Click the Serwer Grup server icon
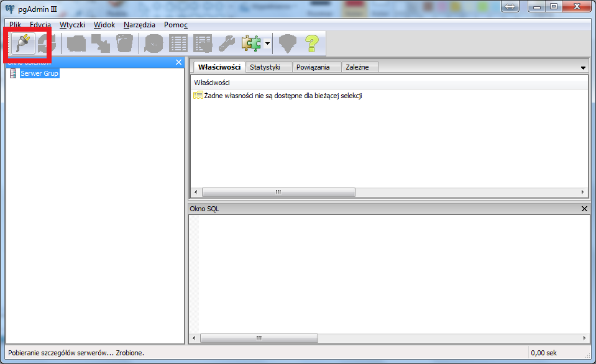596x364 pixels. tap(13, 73)
